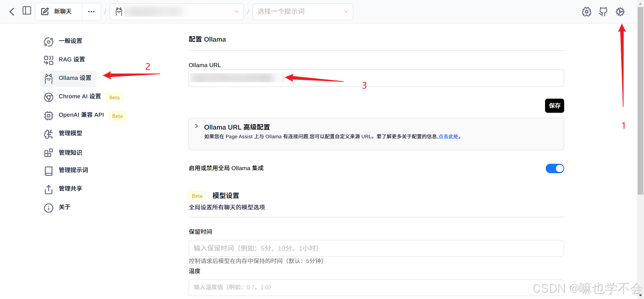This screenshot has width=644, height=299.
Task: Click the 保存 save button
Action: point(554,106)
